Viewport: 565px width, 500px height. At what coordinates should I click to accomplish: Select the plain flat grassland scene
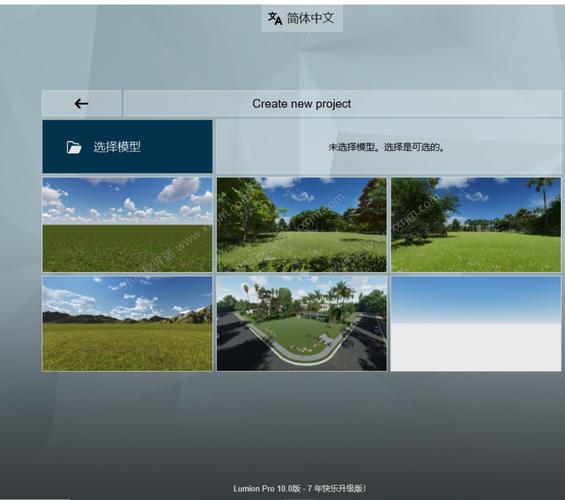click(127, 224)
